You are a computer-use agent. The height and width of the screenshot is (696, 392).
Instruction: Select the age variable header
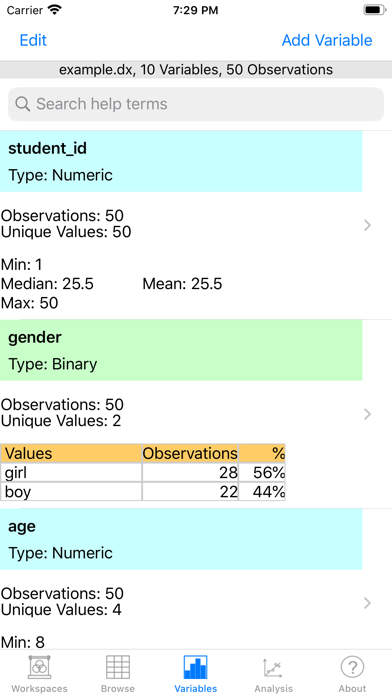tap(181, 539)
